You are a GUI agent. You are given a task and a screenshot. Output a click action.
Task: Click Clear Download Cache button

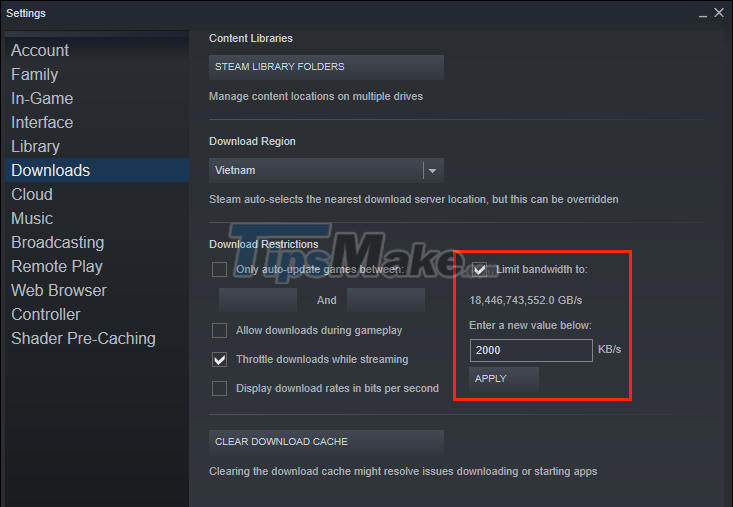coord(326,442)
